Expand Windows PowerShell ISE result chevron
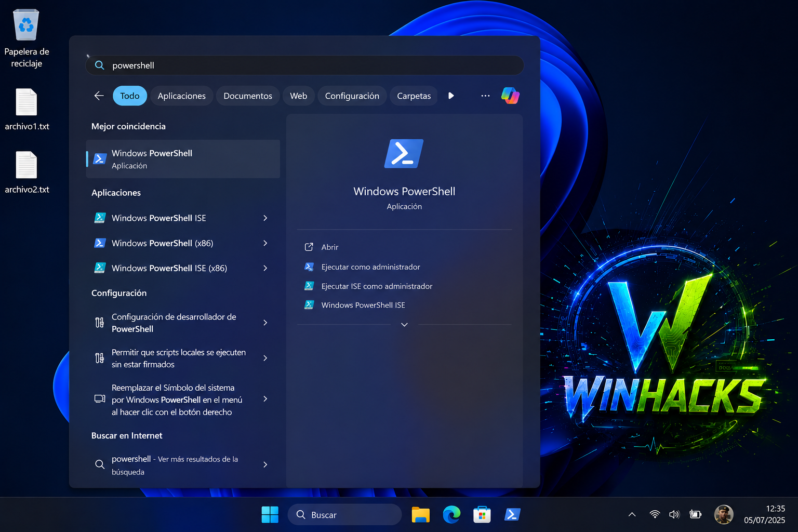This screenshot has height=532, width=798. [265, 218]
